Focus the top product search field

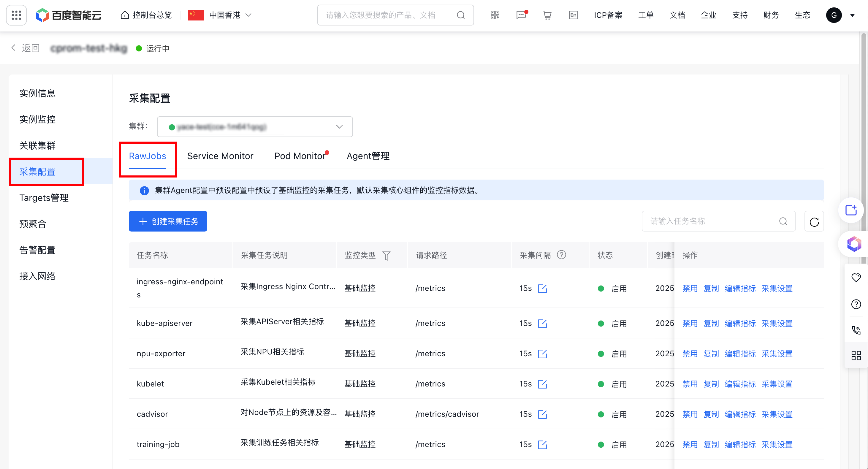pos(395,15)
